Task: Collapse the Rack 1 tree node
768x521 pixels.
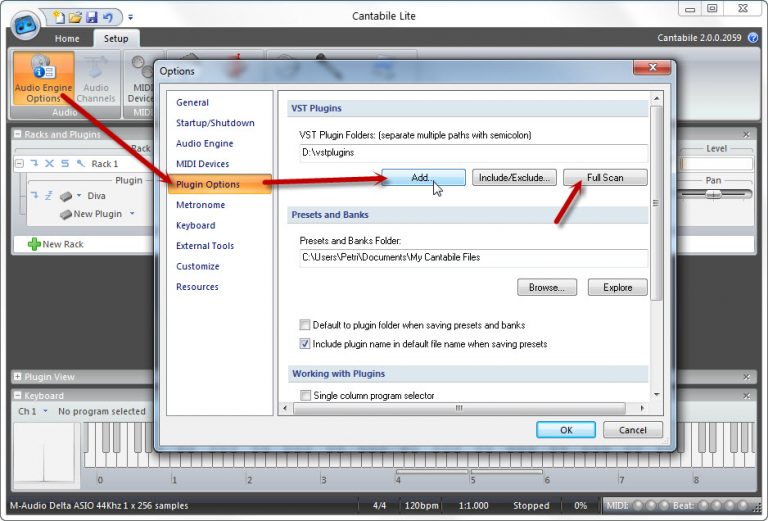Action: tap(19, 164)
